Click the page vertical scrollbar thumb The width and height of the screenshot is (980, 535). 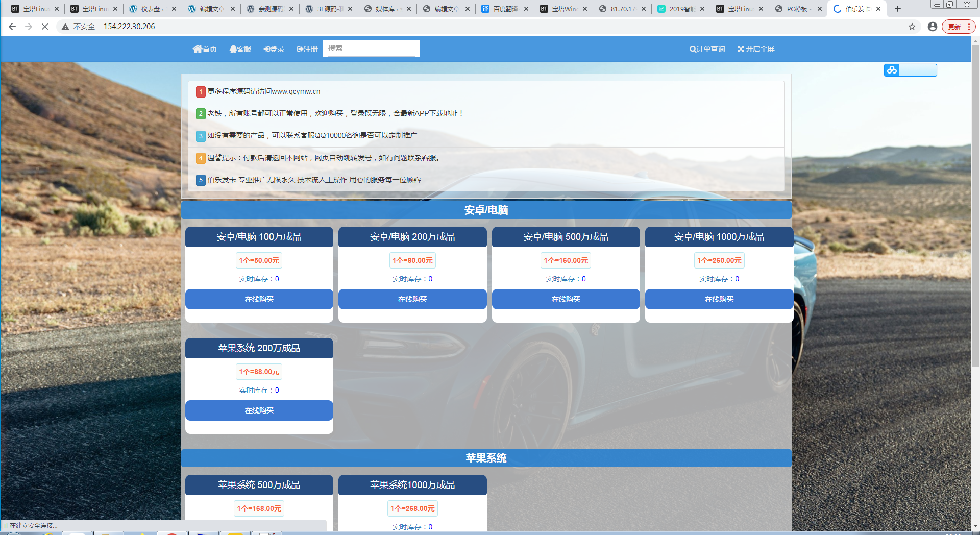tap(975, 205)
